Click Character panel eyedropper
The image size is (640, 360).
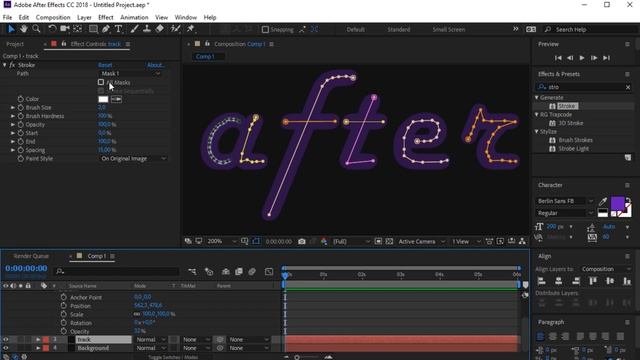tap(602, 201)
